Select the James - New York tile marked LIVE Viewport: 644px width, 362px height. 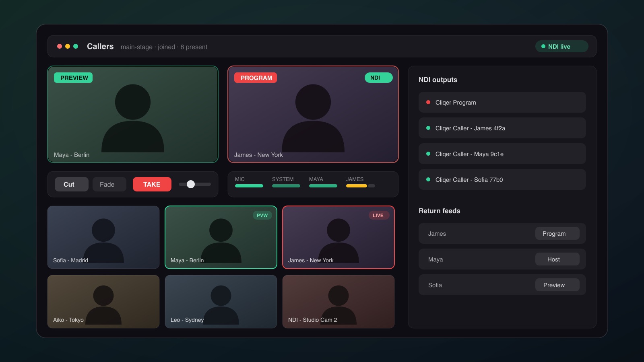coord(339,237)
